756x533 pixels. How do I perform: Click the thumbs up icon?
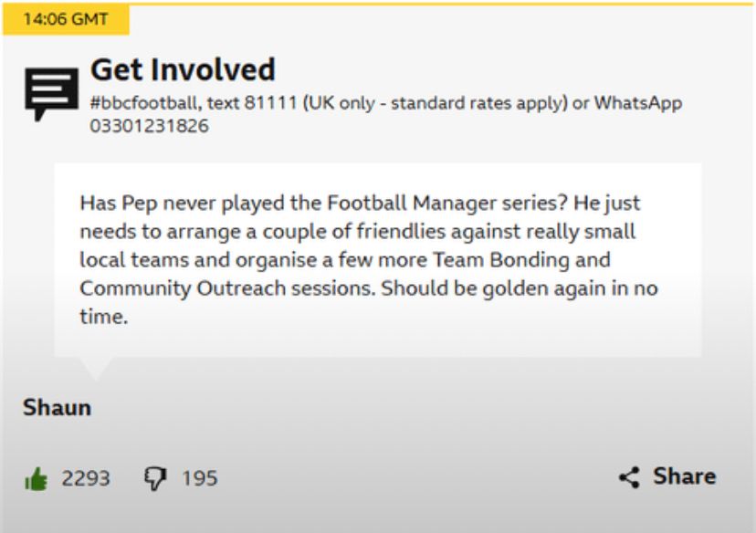(36, 478)
